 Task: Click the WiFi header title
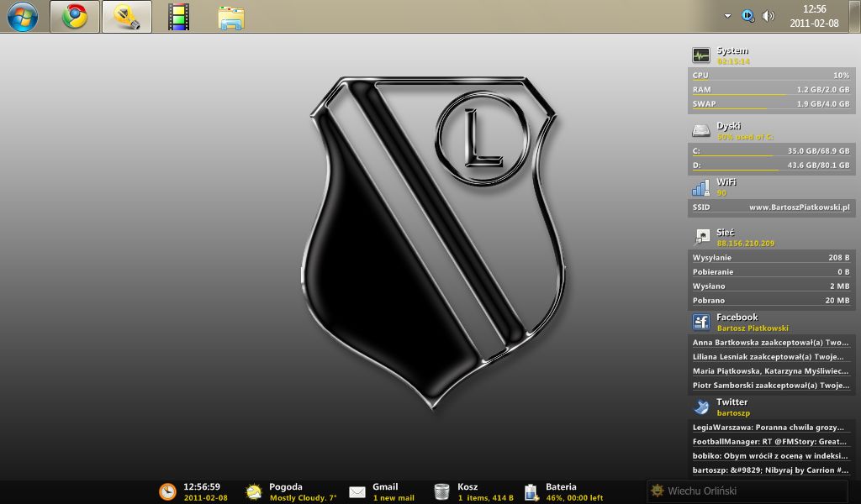click(x=726, y=182)
